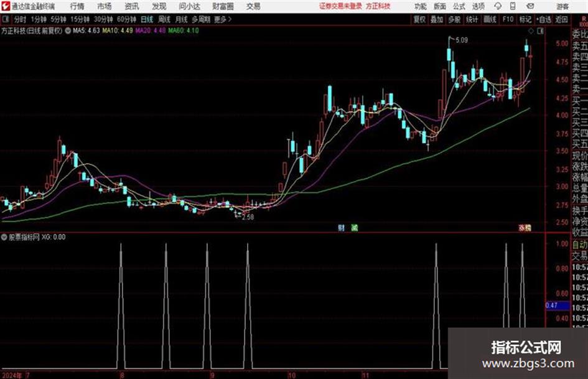The width and height of the screenshot is (588, 379).
Task: Click the round icon before MA5
Action: 68,30
